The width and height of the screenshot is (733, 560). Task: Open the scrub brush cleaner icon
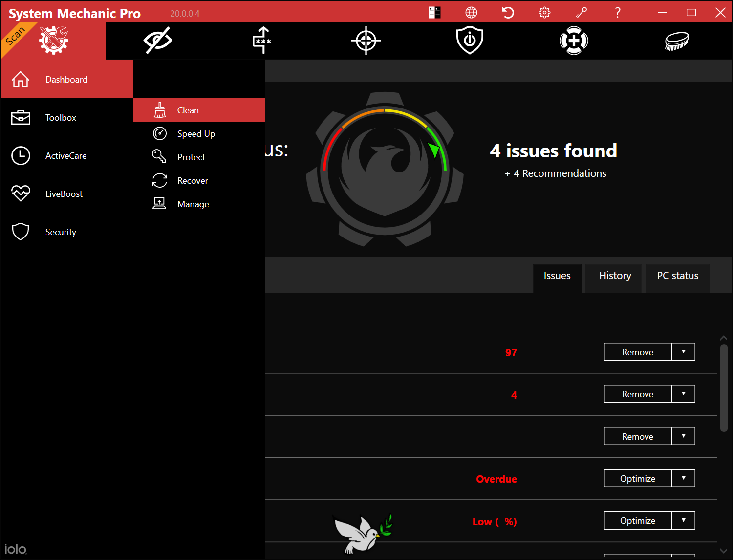(x=677, y=41)
